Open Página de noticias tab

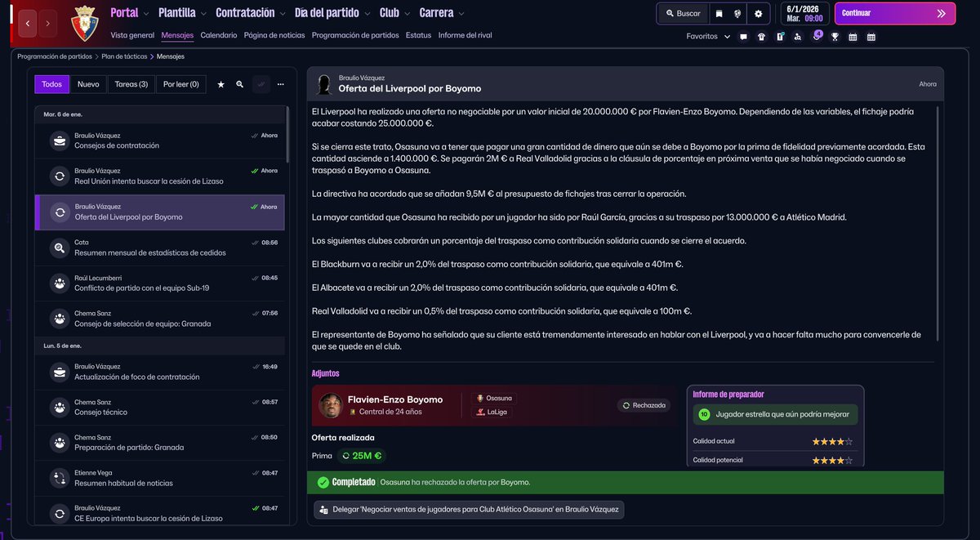coord(274,35)
